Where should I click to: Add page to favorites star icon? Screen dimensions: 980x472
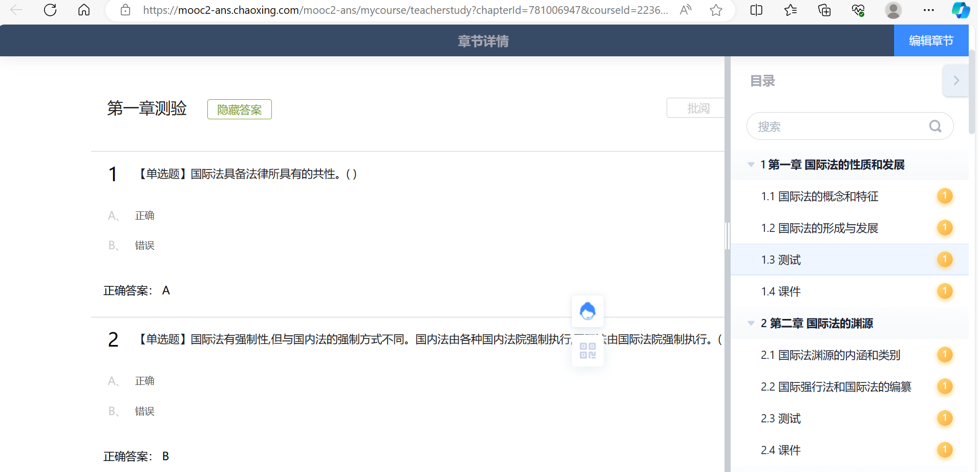coord(716,10)
